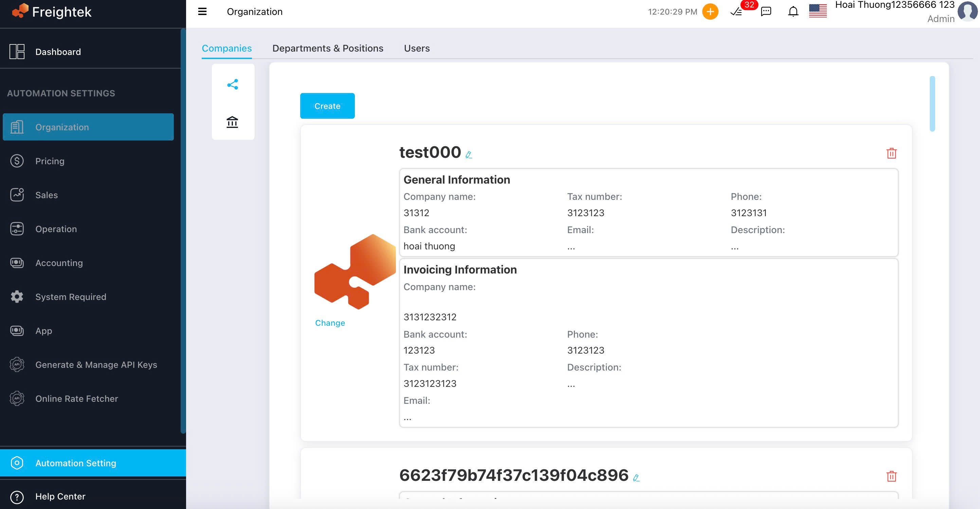Screen dimensions: 980x509
Task: Open Generate & Manage API Keys
Action: [x=96, y=364]
